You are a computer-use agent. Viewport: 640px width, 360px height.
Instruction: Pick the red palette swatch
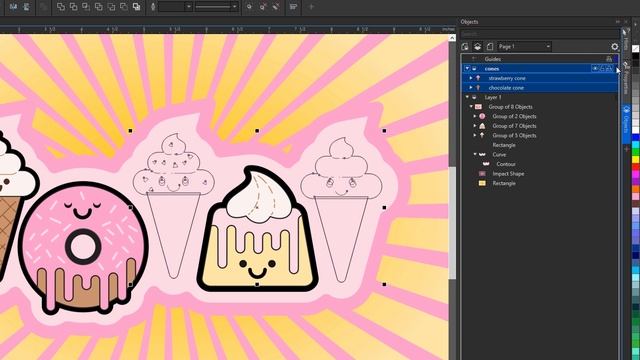tap(636, 168)
